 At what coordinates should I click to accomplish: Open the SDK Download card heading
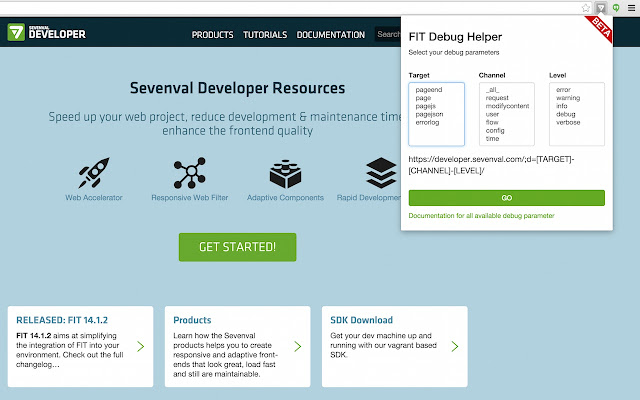[362, 320]
